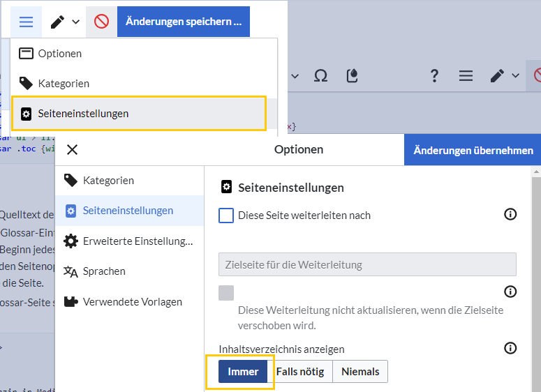Screen dimensions: 541x392
Task: Select 'Niemals' for table of contents
Action: tap(360, 371)
